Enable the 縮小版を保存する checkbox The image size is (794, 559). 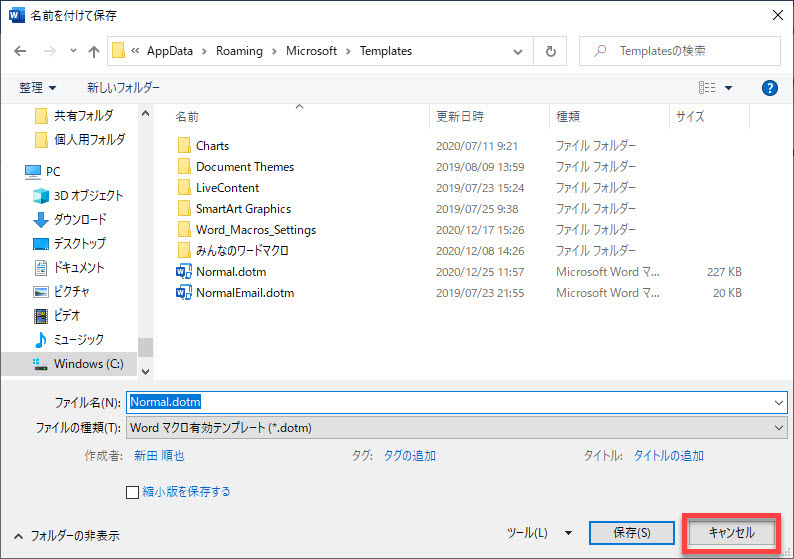pos(132,492)
